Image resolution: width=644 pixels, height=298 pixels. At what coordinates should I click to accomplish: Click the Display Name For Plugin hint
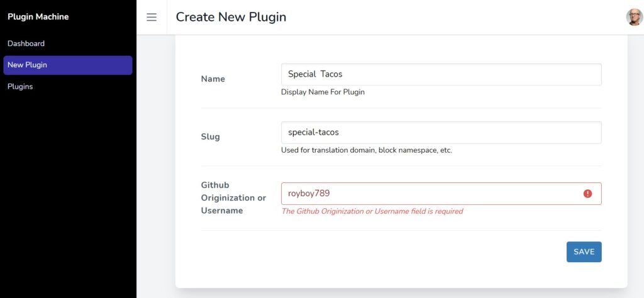[323, 92]
